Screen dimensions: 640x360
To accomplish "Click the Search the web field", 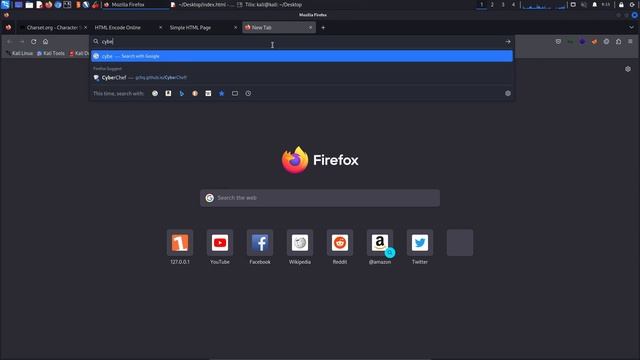I will click(320, 198).
